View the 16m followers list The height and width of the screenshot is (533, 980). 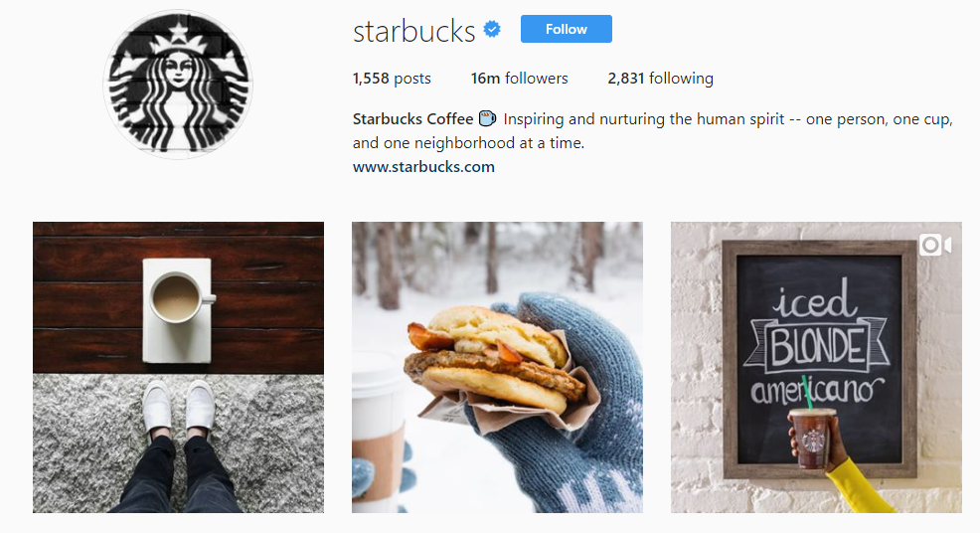pos(520,79)
